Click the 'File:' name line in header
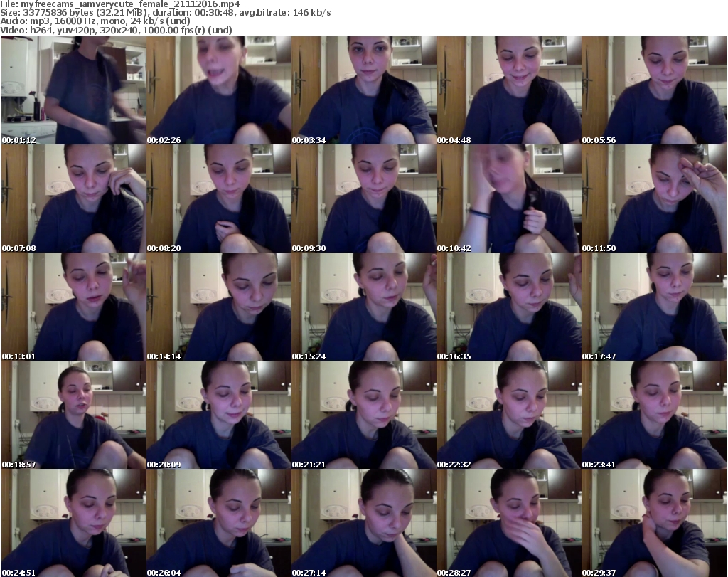728x577 pixels. [x=119, y=4]
